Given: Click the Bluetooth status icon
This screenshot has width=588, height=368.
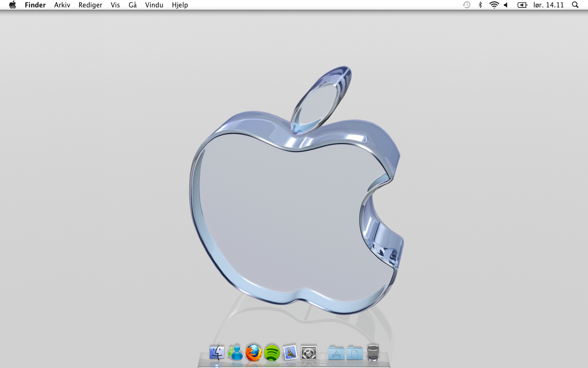Looking at the screenshot, I should (481, 5).
